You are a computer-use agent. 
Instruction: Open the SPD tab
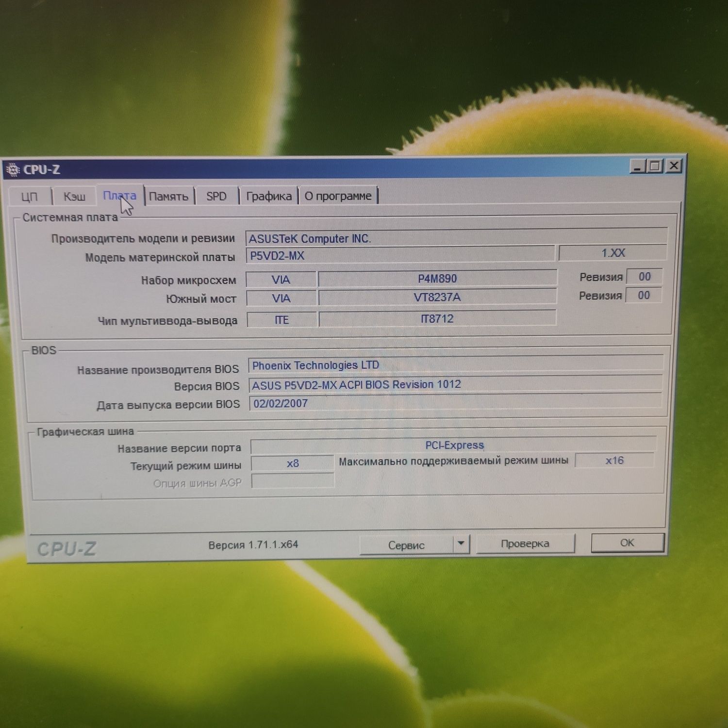(216, 196)
